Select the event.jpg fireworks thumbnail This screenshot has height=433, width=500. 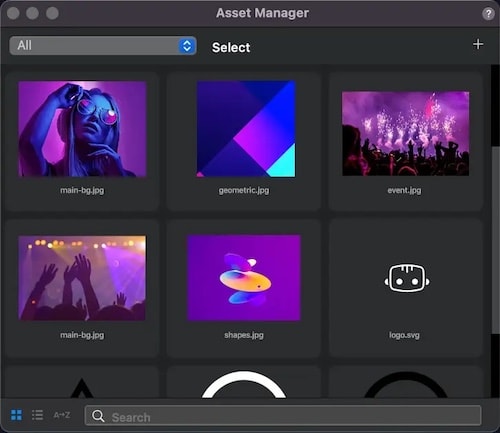coord(406,133)
